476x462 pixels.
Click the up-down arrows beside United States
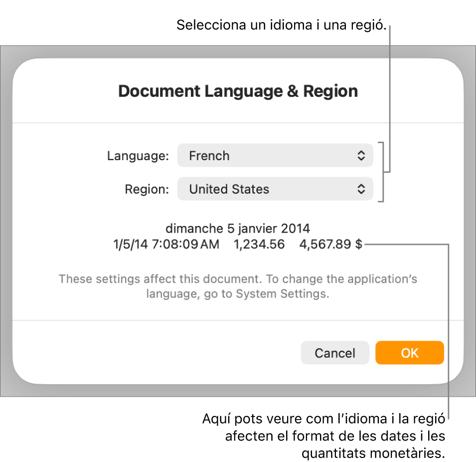[x=362, y=189]
